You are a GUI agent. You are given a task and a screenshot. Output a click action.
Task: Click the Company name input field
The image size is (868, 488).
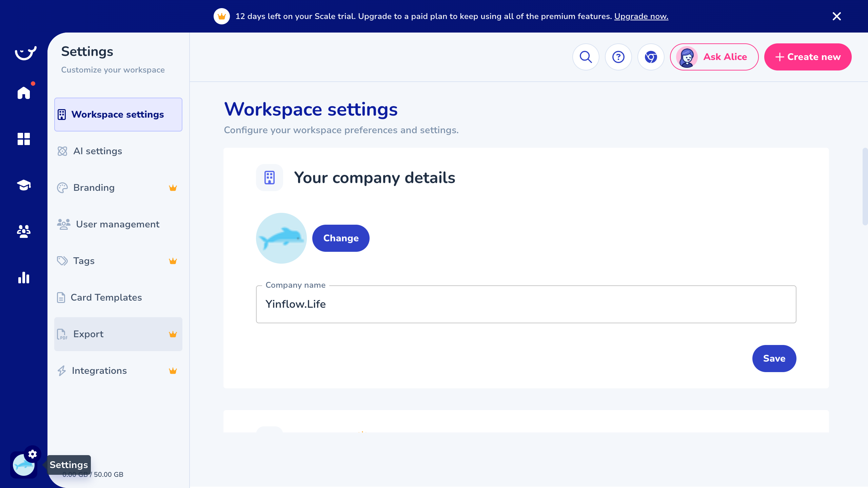pyautogui.click(x=526, y=304)
